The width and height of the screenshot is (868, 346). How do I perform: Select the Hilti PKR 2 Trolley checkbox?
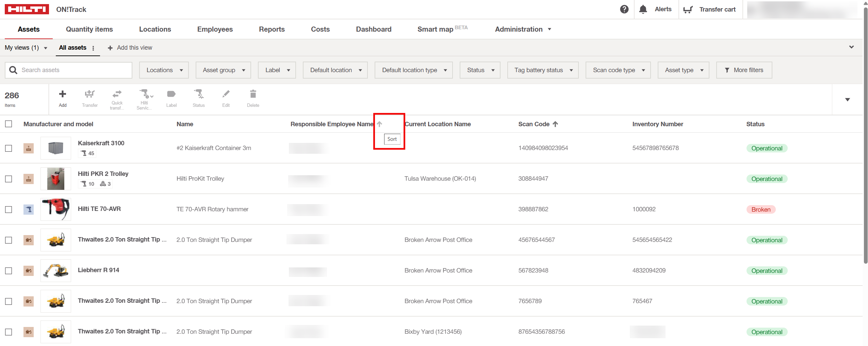coord(9,179)
